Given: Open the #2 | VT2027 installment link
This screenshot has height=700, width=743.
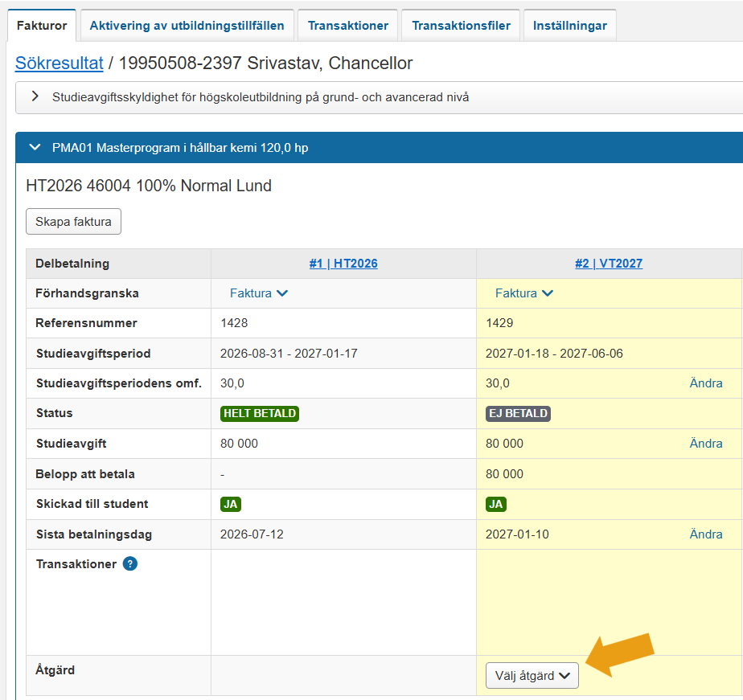Looking at the screenshot, I should [609, 264].
